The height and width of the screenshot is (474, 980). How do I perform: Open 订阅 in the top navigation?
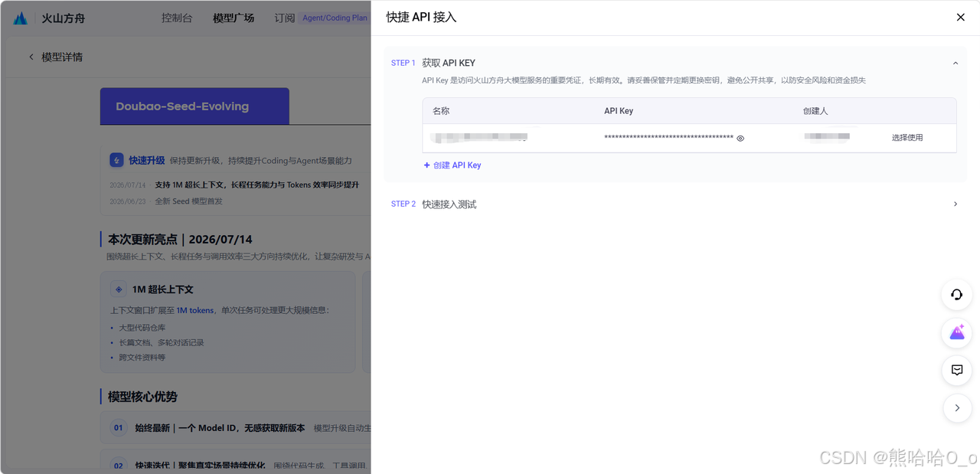285,18
